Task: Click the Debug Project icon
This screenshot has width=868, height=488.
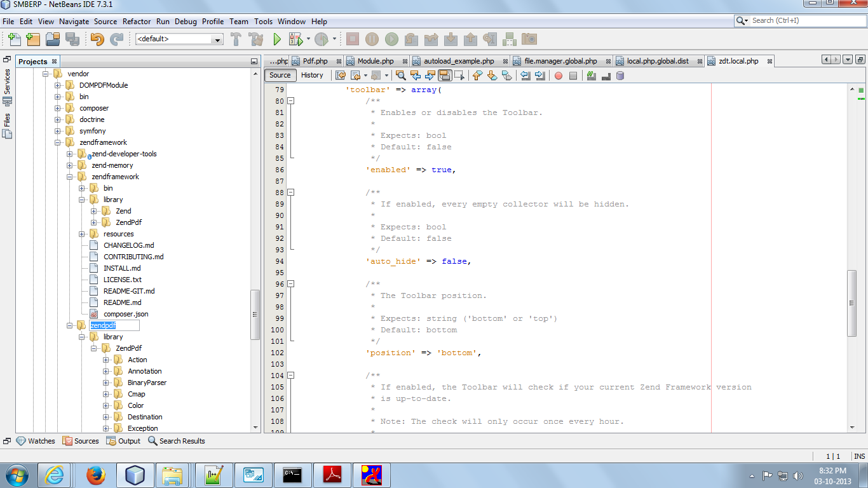Action: click(x=296, y=39)
